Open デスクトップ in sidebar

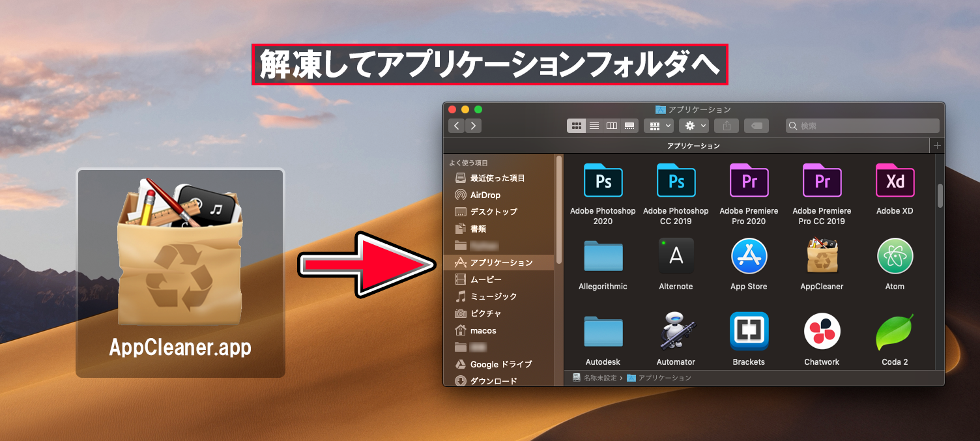498,212
